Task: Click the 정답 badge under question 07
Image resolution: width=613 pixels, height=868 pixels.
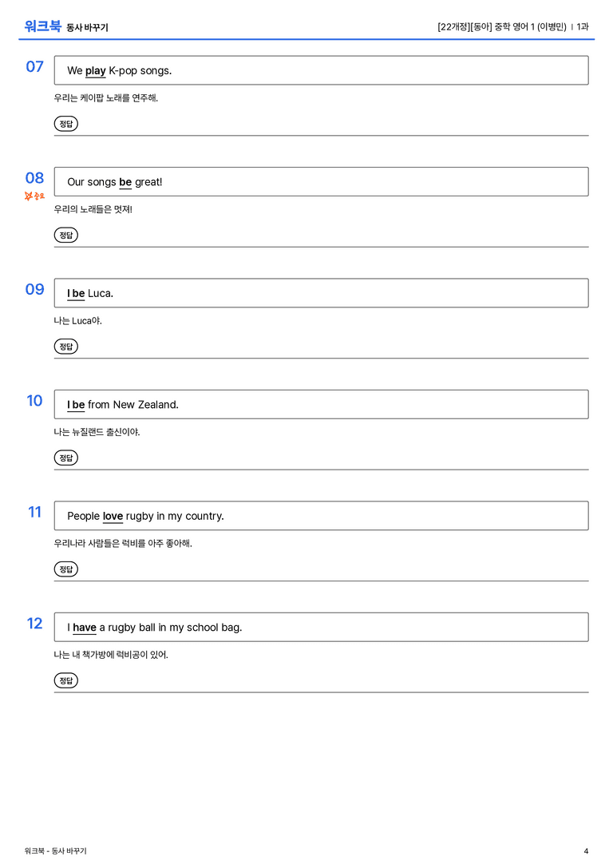Action: (x=65, y=124)
